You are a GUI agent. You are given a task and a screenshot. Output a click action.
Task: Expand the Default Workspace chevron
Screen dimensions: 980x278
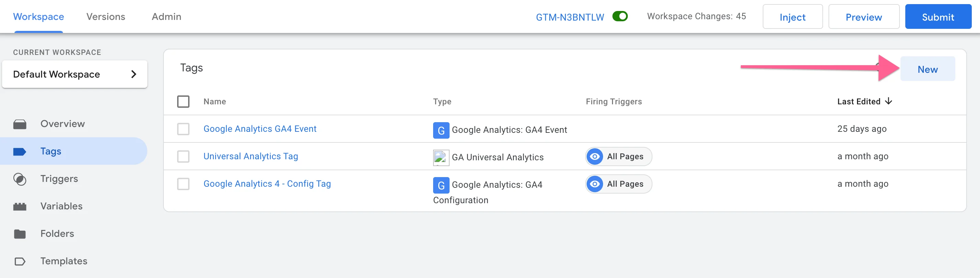click(134, 74)
